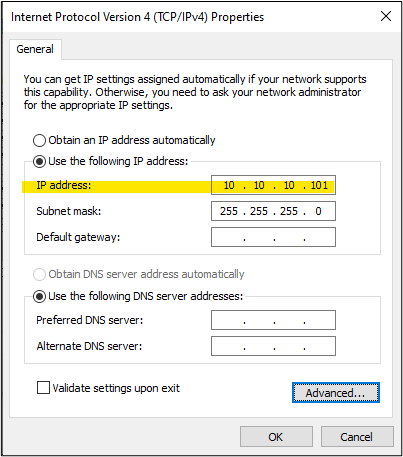The image size is (403, 457).
Task: Click the Alternate DNS server field
Action: 273,346
